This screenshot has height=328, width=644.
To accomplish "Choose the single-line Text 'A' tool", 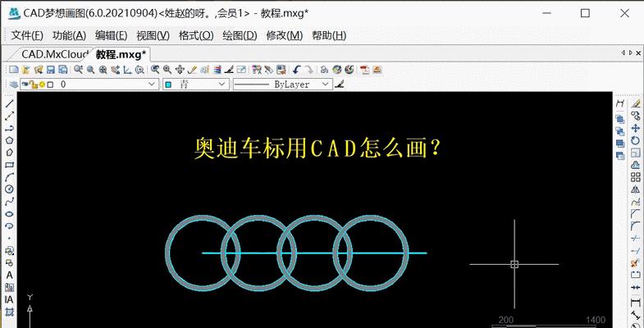I will [x=9, y=275].
